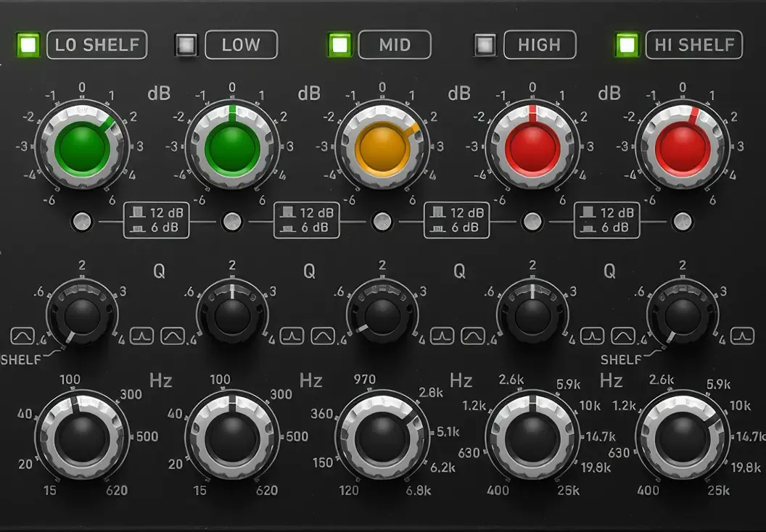Screen dimensions: 766x532
Task: Click SHELF label below LO SHELF Q knob
Action: point(21,360)
